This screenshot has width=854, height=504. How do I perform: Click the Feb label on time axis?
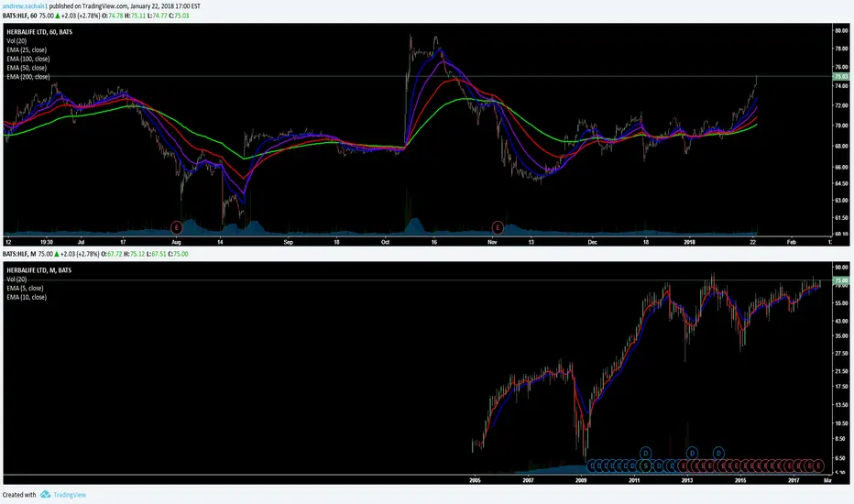click(x=792, y=242)
